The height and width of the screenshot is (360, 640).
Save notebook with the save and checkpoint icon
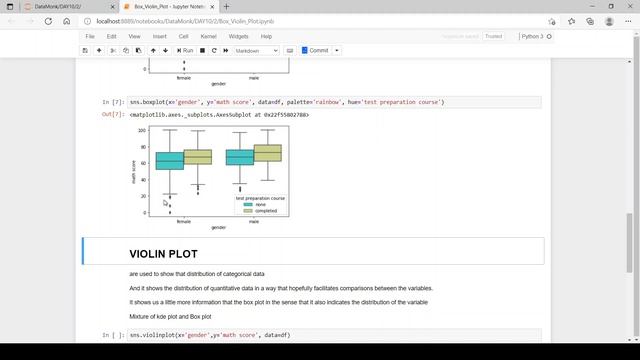coord(85,51)
